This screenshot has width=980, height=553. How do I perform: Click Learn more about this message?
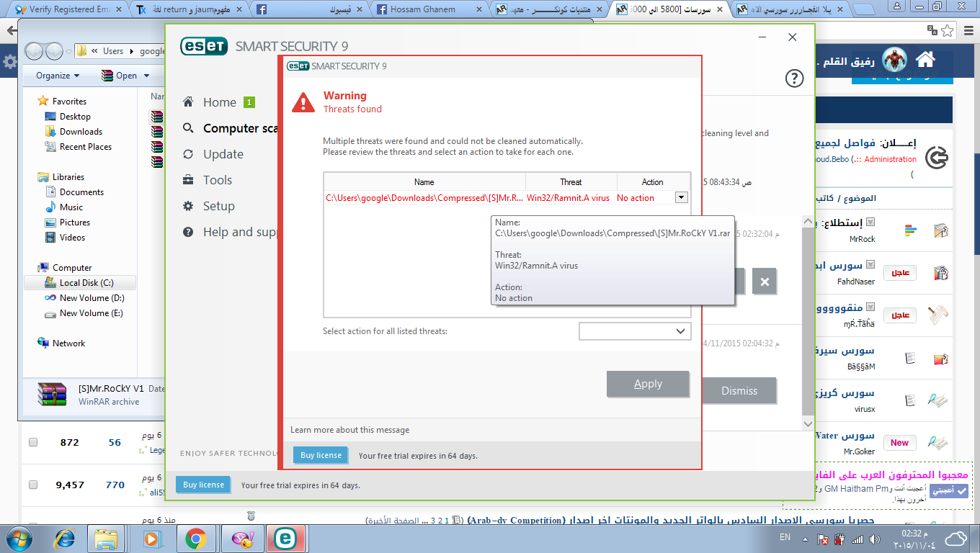(x=349, y=430)
